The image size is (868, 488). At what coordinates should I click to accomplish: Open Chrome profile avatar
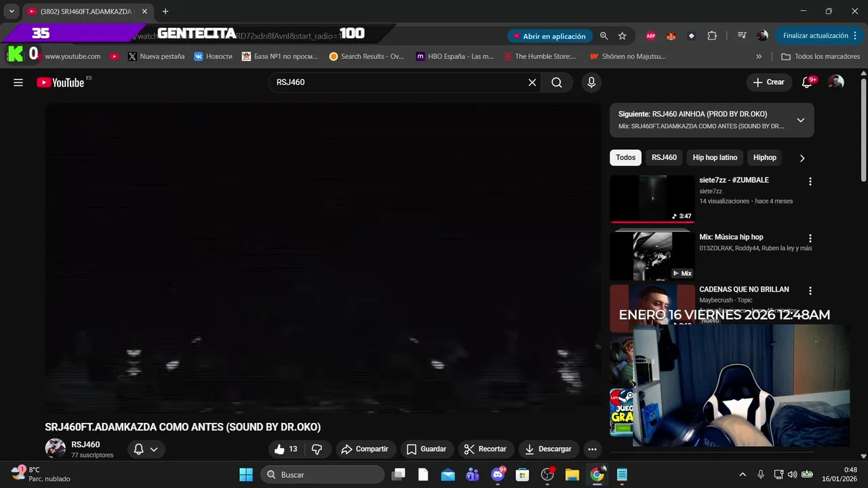[x=762, y=36]
